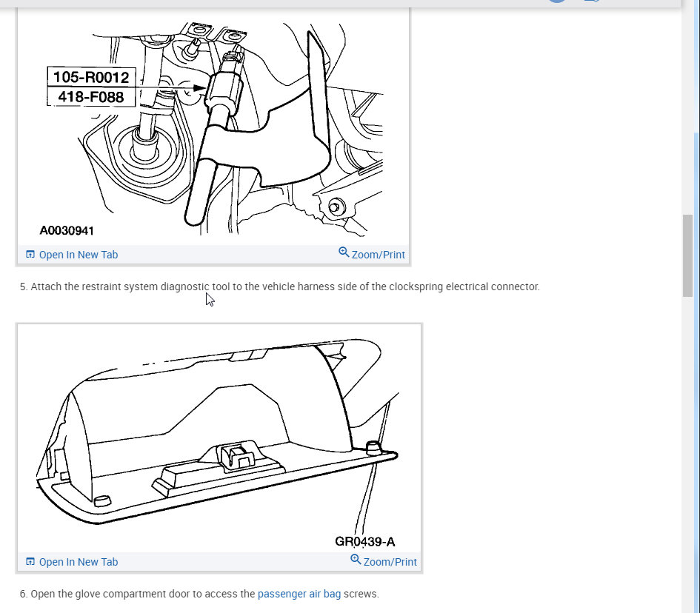The image size is (700, 613).
Task: Click the magnifier icon under the glove compartment diagram
Action: pyautogui.click(x=356, y=560)
